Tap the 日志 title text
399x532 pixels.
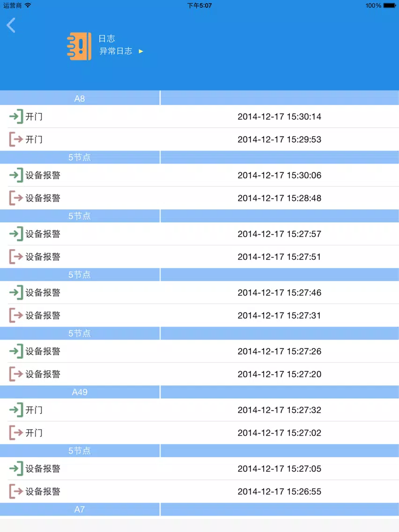[107, 39]
